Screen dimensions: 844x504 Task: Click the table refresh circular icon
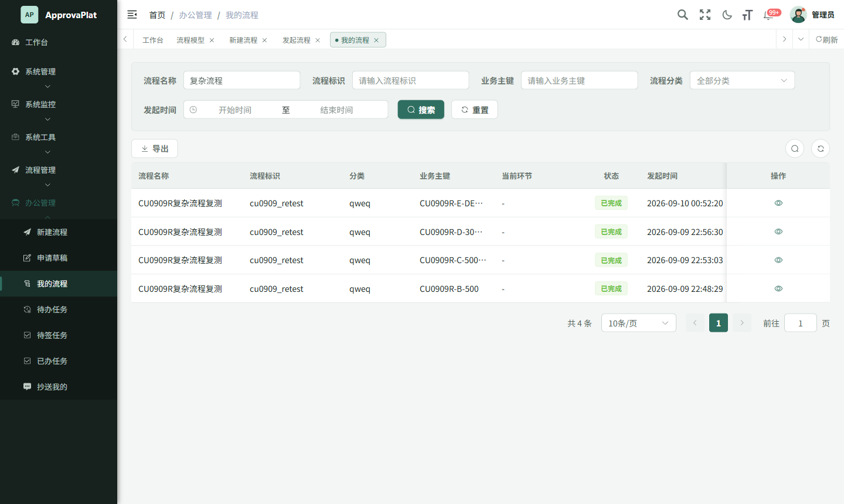click(x=821, y=148)
